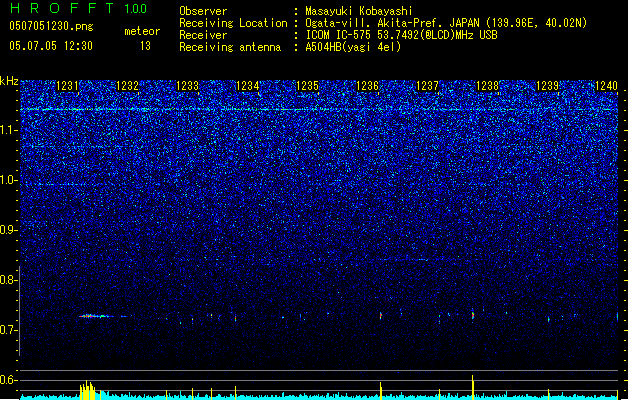
Task: Click the yellow intensity spike cluster near 1231
Action: (88, 390)
